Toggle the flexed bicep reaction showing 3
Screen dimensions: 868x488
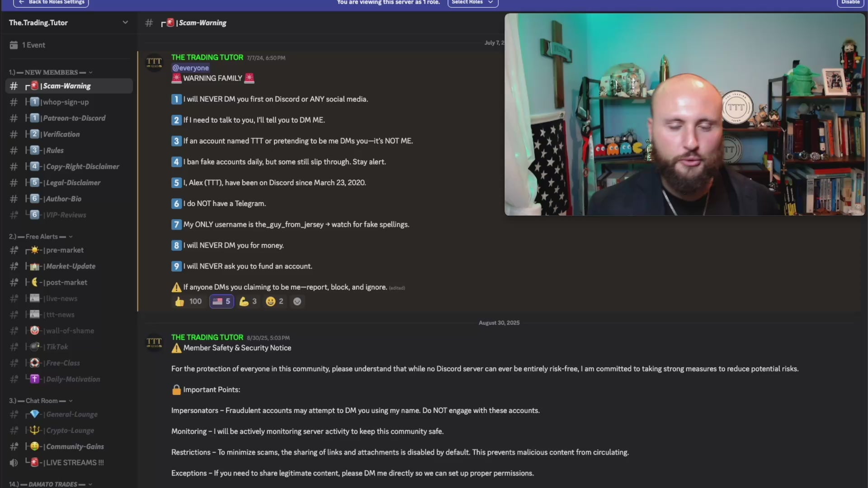(x=248, y=301)
